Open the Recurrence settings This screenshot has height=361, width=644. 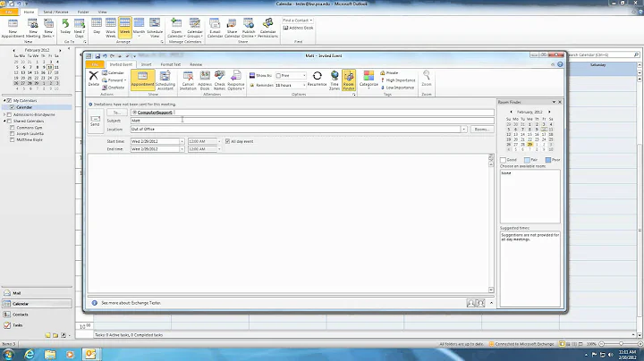(317, 79)
